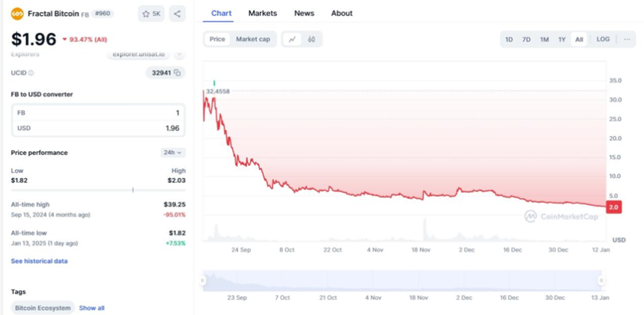The image size is (644, 315).
Task: Click the 93.47% (All) change text
Action: point(88,40)
